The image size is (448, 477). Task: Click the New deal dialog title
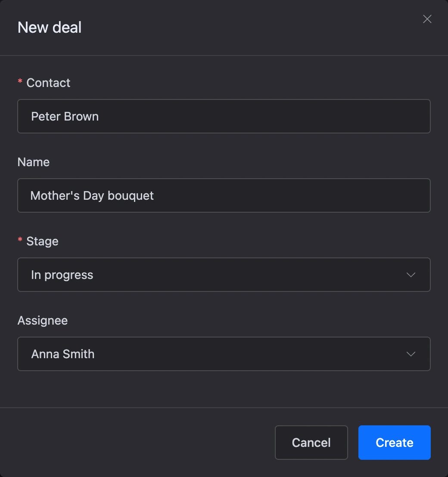pyautogui.click(x=50, y=28)
